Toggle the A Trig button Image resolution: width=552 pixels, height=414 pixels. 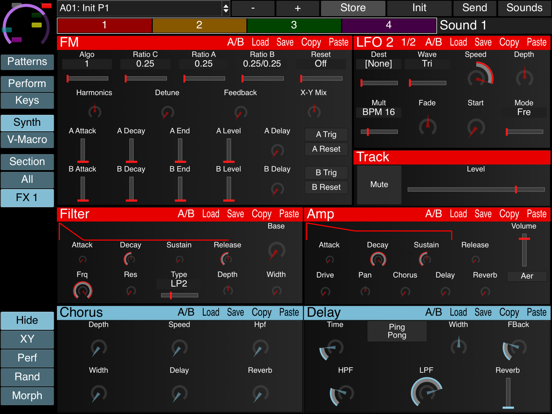click(x=326, y=134)
